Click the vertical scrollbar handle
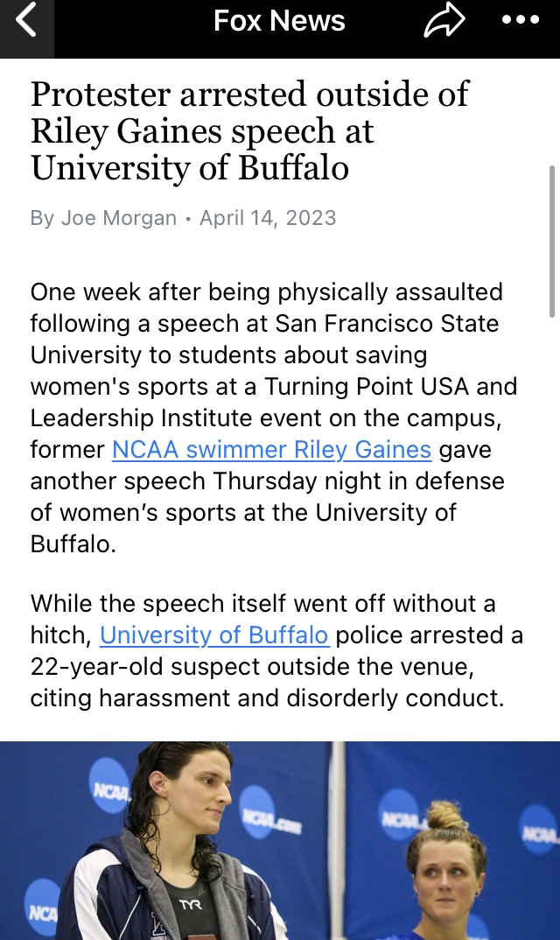 [552, 241]
